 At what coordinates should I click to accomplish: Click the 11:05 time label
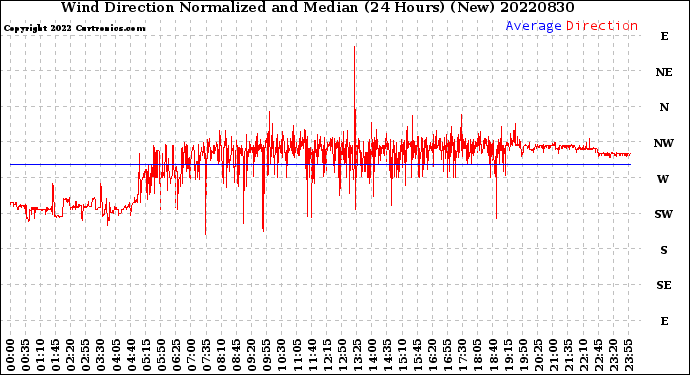tap(297, 356)
